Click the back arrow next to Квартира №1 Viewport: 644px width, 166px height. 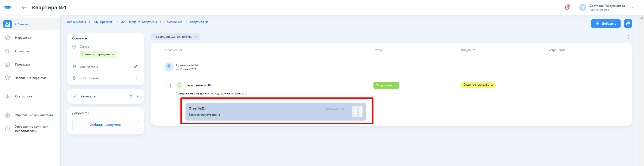click(x=24, y=7)
